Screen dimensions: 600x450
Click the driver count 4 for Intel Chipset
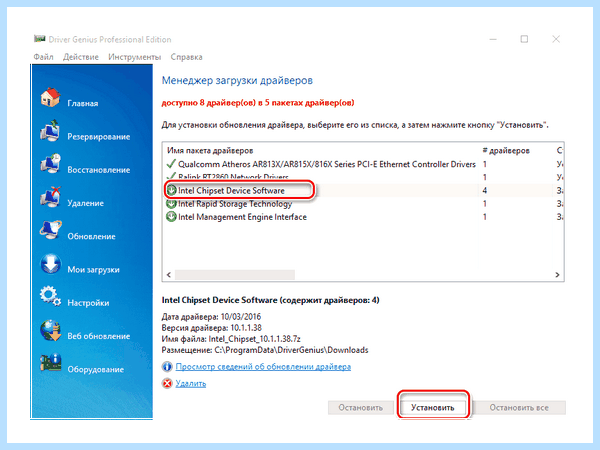tap(485, 190)
